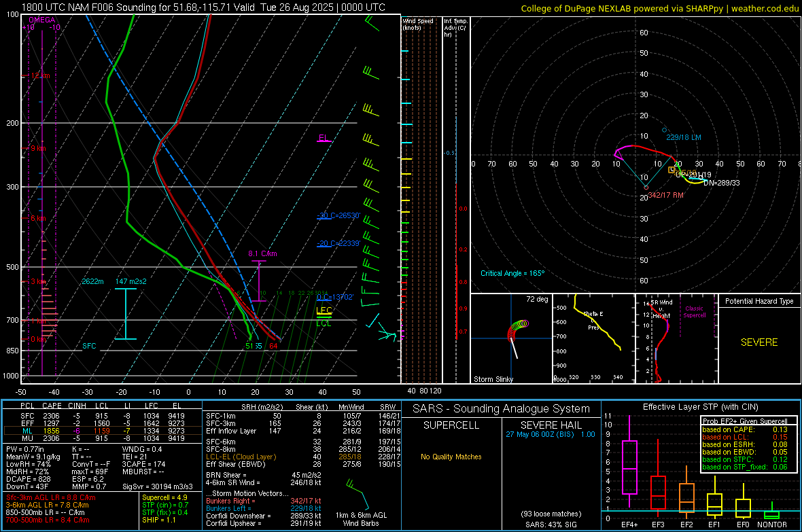Select the "-30 C=26530'" height label
Viewport: 802px width, 532px height.
(339, 215)
